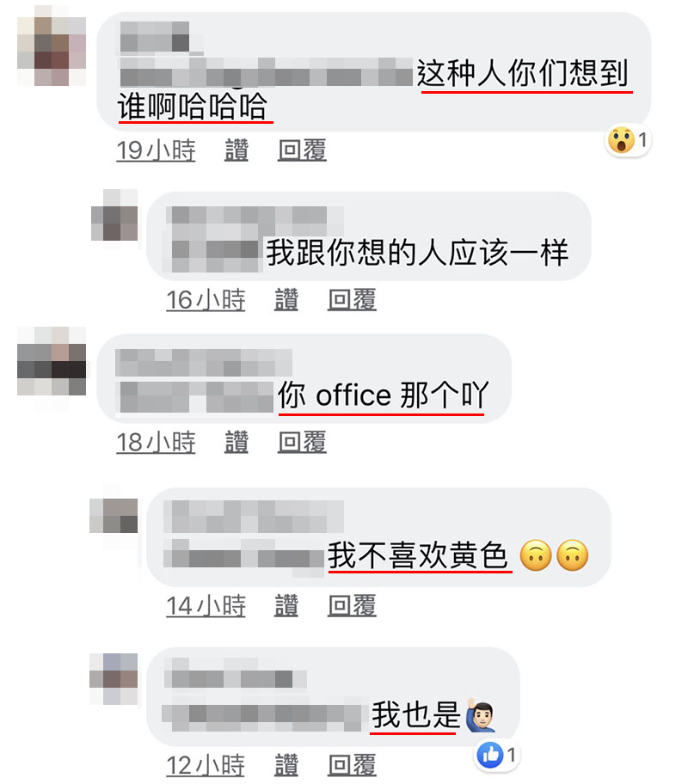Open the 19小時 timestamp link
Screen dimensions: 688x784
(x=157, y=150)
